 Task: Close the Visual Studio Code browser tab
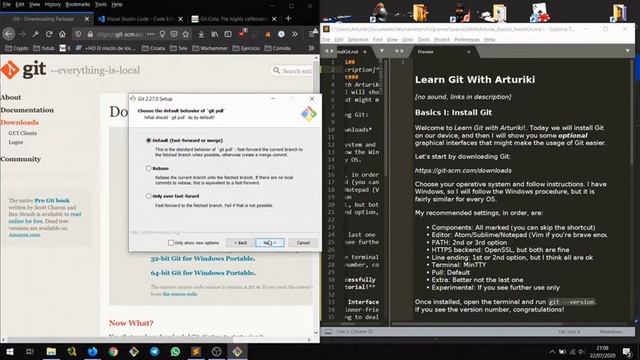coord(180,19)
